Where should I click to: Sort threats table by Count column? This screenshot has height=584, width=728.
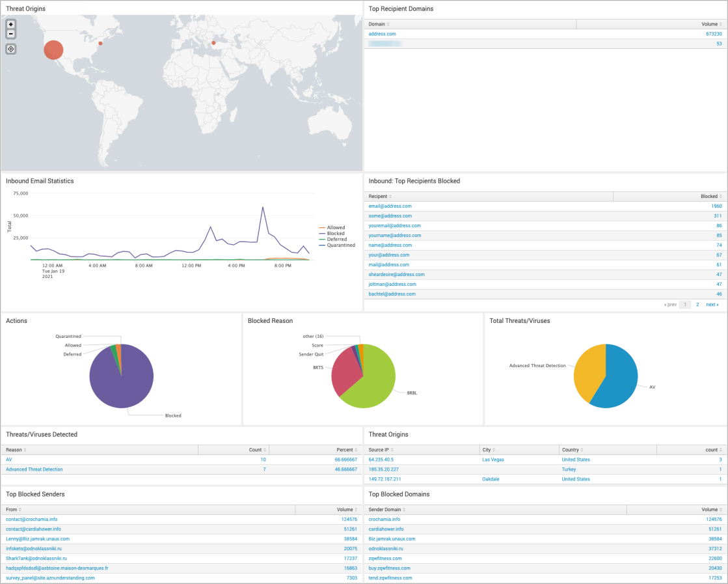(258, 450)
